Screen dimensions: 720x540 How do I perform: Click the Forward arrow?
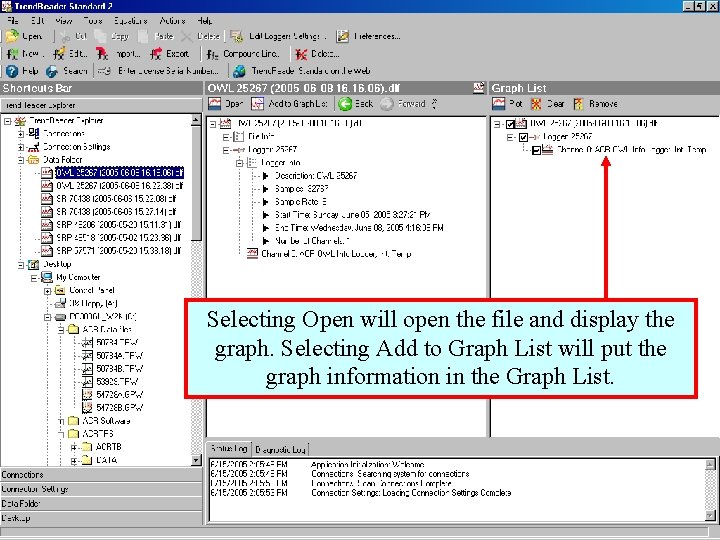[x=387, y=104]
